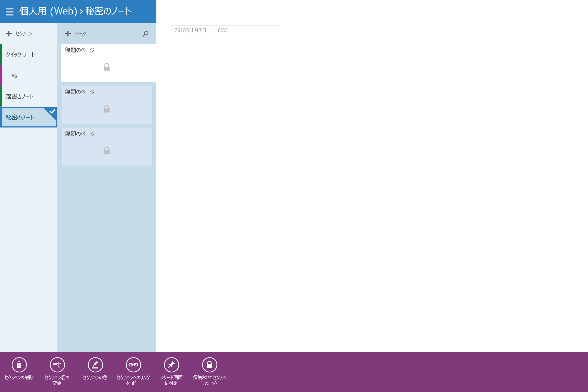
Task: Copy section link via セクションへのリンクをコピー
Action: pyautogui.click(x=133, y=365)
